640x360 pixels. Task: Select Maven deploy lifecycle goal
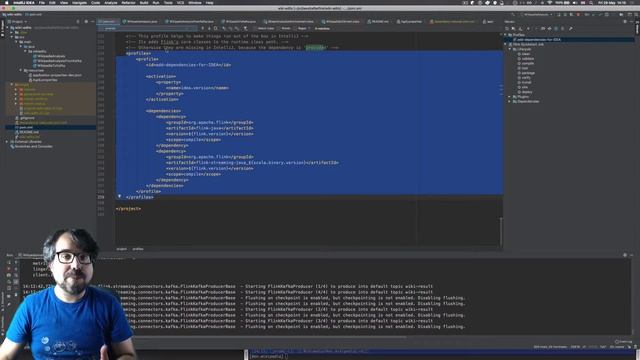pos(527,92)
